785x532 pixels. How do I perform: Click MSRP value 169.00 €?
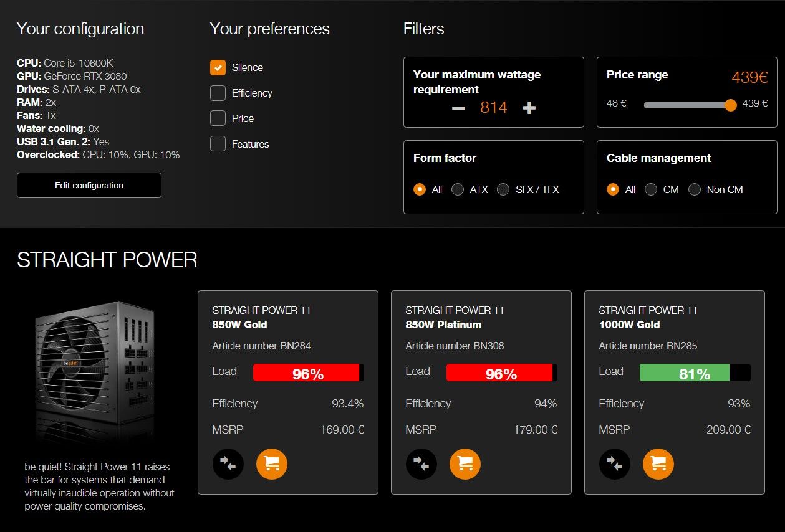342,430
